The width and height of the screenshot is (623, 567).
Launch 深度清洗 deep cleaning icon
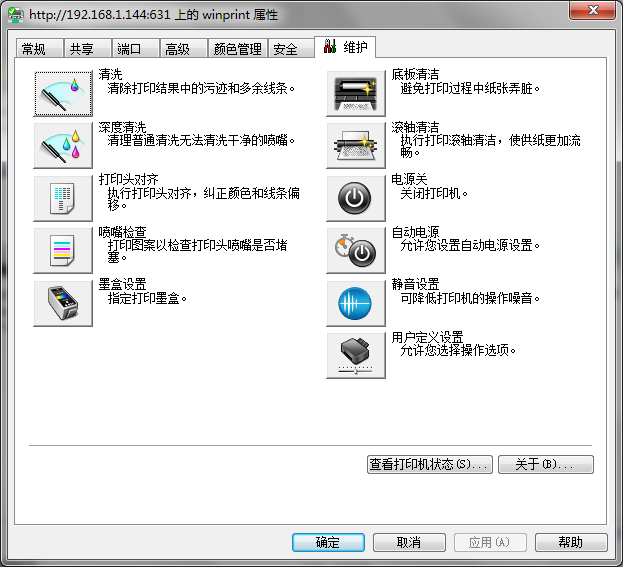pos(63,146)
